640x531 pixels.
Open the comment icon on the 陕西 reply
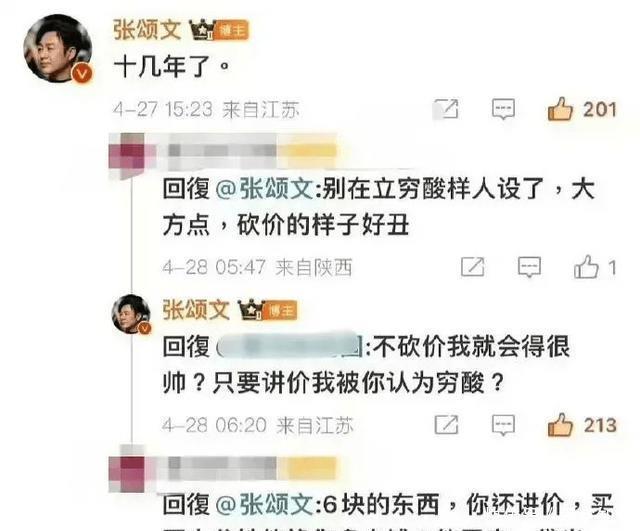(x=529, y=267)
